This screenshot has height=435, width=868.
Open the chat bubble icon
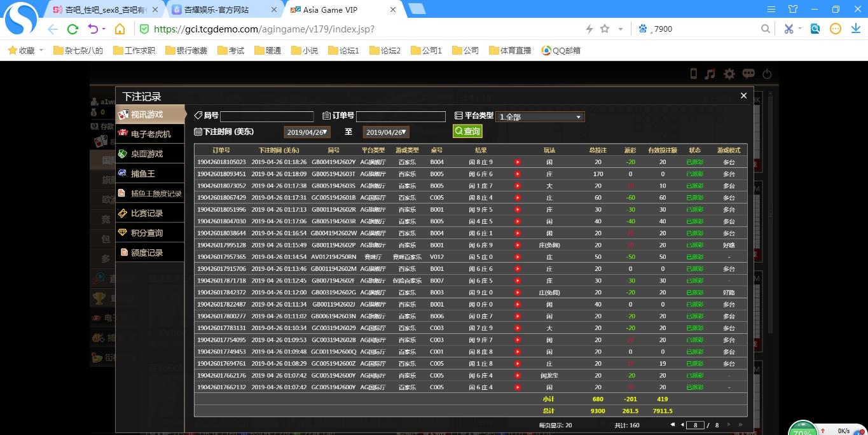(748, 74)
